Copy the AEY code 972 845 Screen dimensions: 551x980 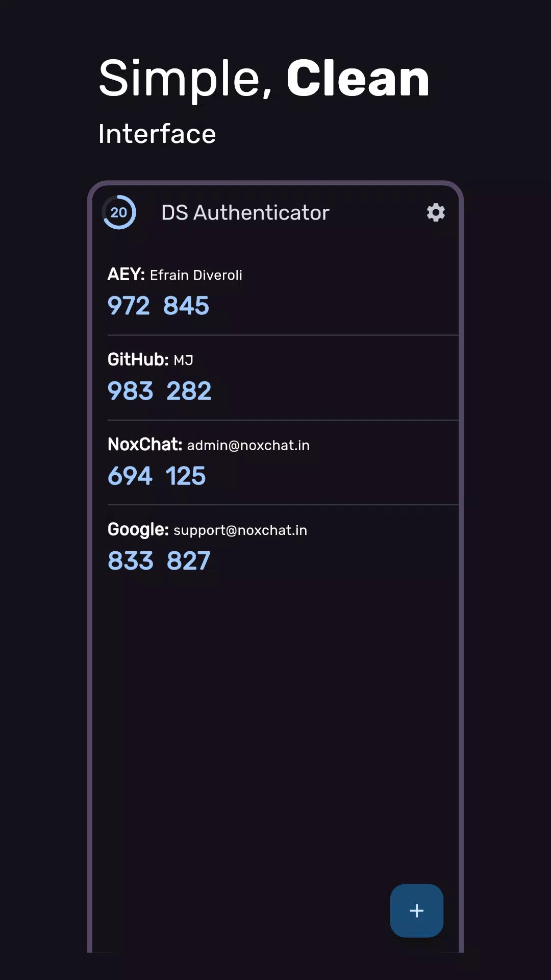pyautogui.click(x=158, y=306)
